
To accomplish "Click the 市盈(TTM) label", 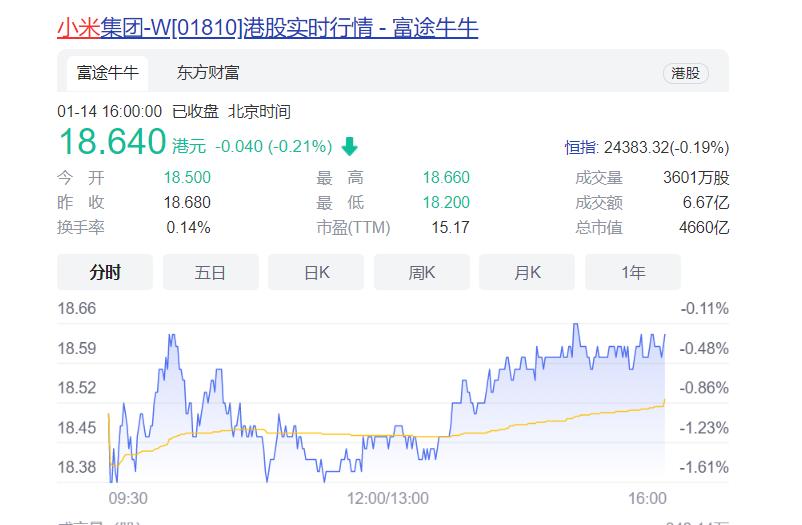I will [353, 228].
